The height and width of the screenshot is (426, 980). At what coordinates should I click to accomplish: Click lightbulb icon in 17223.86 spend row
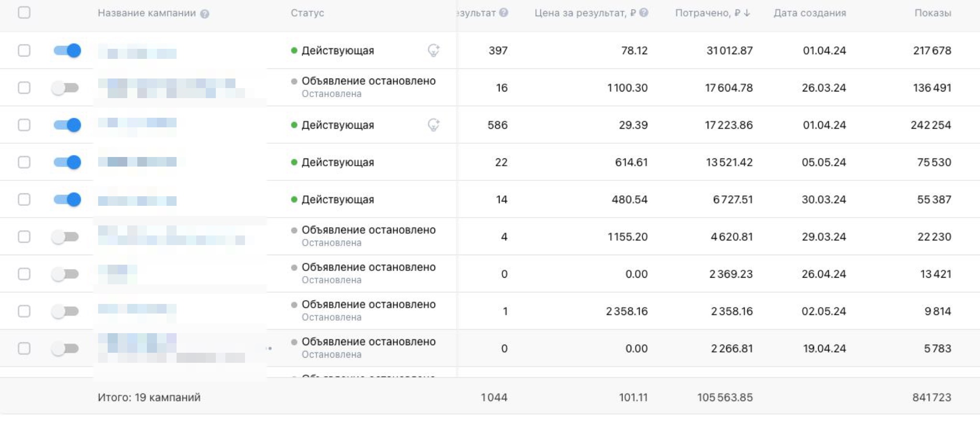coord(434,125)
